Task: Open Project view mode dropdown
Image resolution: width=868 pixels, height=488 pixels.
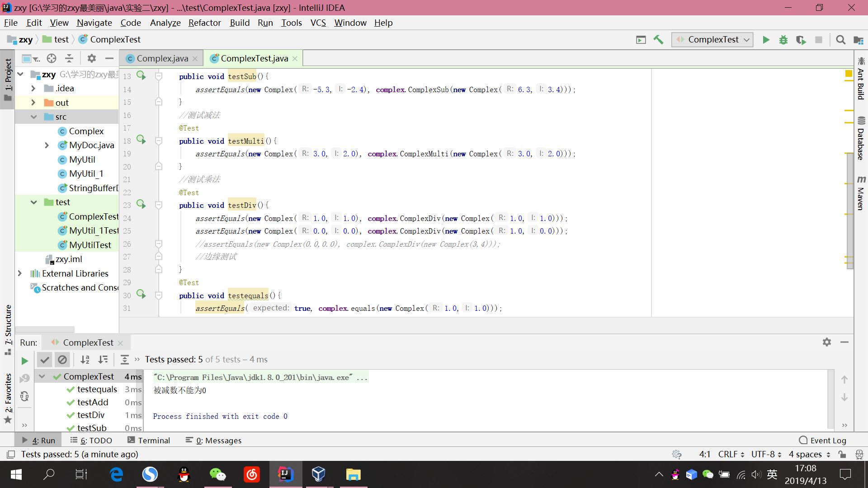Action: coord(31,59)
